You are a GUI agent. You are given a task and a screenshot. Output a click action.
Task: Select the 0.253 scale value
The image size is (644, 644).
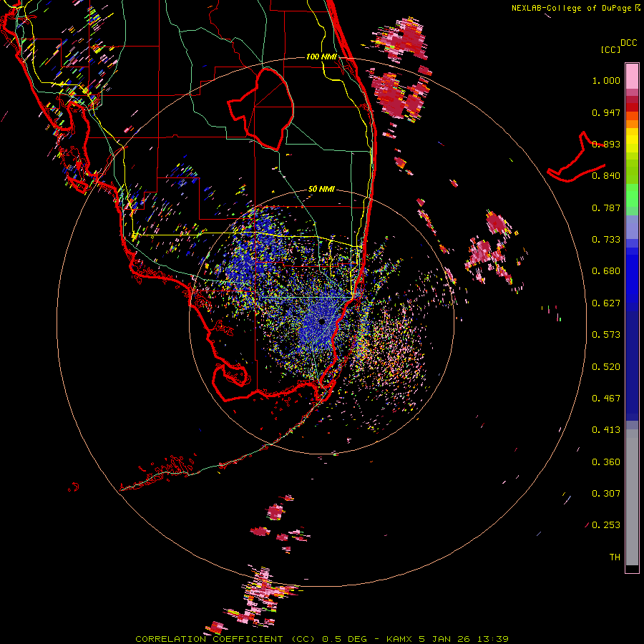(x=606, y=525)
